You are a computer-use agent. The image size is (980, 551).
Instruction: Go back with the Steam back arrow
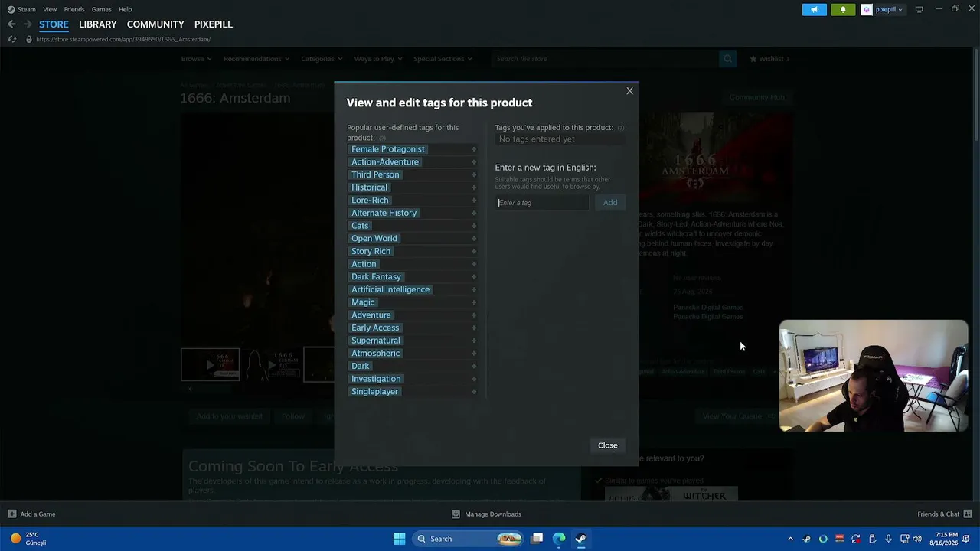point(11,24)
